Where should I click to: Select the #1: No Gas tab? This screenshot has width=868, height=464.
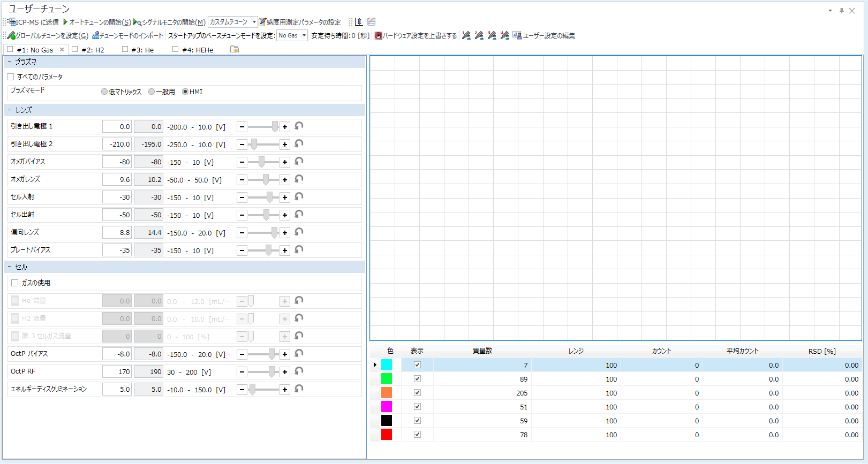pyautogui.click(x=35, y=50)
